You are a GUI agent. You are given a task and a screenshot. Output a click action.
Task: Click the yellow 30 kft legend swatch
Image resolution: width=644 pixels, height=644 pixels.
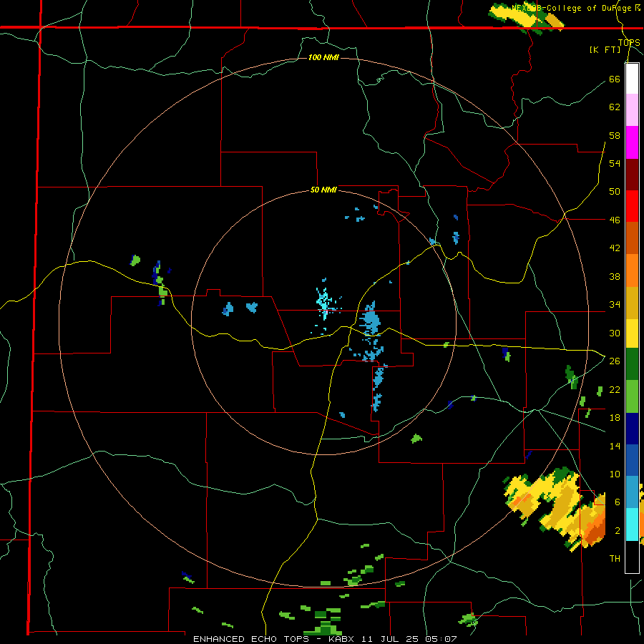coord(632,333)
